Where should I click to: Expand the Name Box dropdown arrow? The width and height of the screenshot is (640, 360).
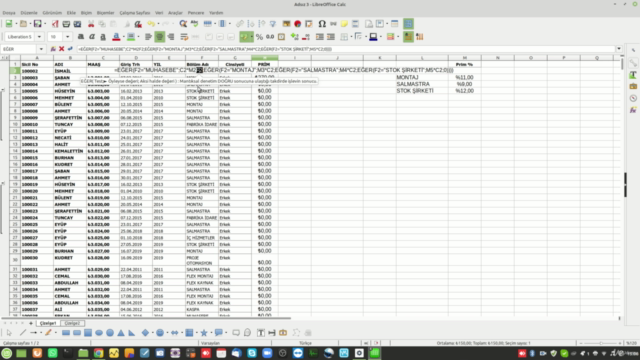click(41, 49)
